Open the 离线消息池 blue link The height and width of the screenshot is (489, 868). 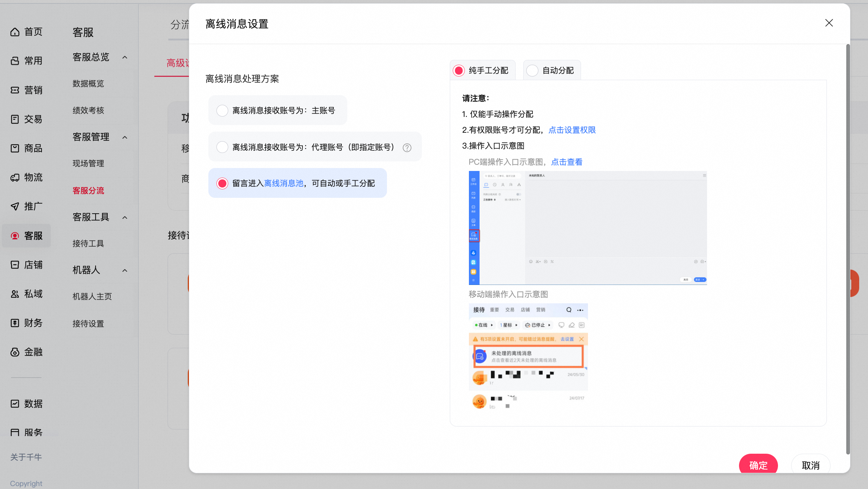coord(284,183)
